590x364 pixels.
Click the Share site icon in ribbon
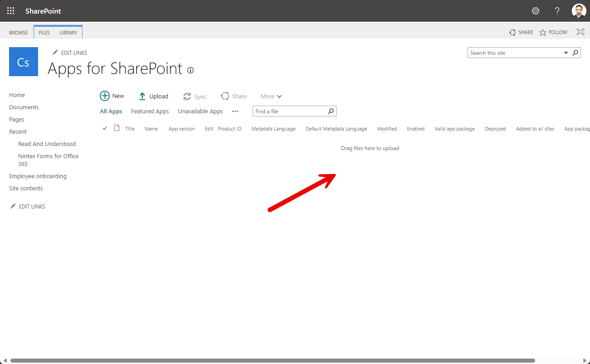tap(512, 32)
